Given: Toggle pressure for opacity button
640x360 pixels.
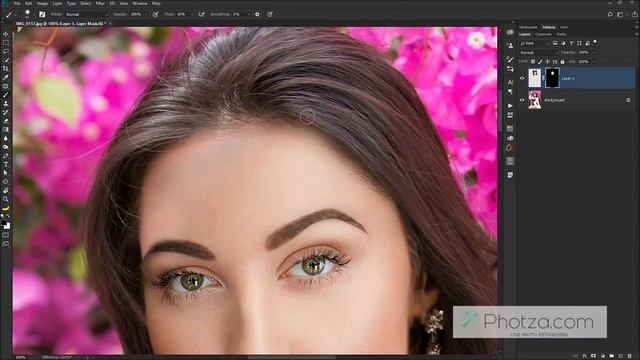Looking at the screenshot, I should click(x=156, y=14).
